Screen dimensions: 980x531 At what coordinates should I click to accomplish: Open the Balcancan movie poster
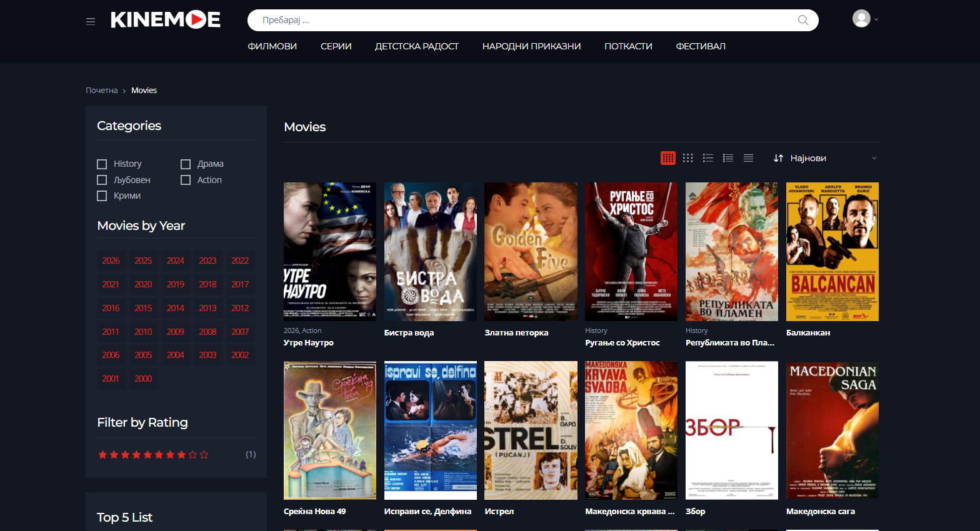click(x=832, y=252)
